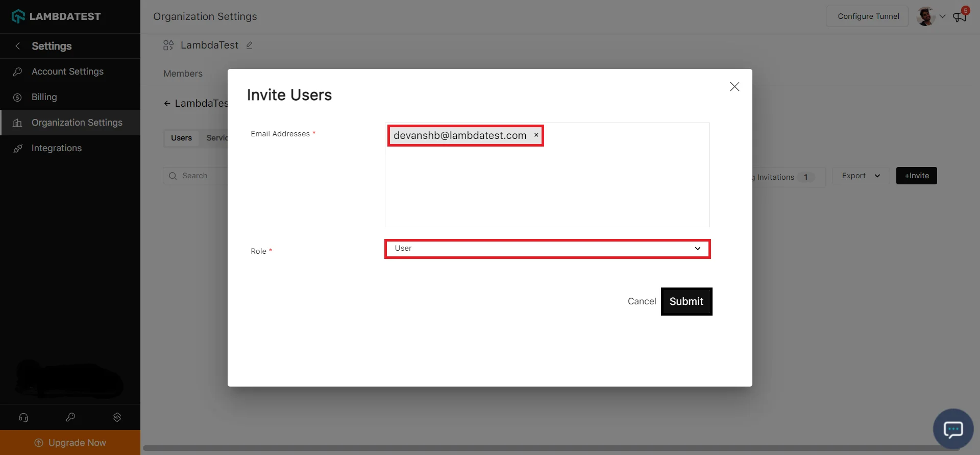The height and width of the screenshot is (455, 980).
Task: Remove devanshb@lambdatest.com email tag
Action: point(536,135)
